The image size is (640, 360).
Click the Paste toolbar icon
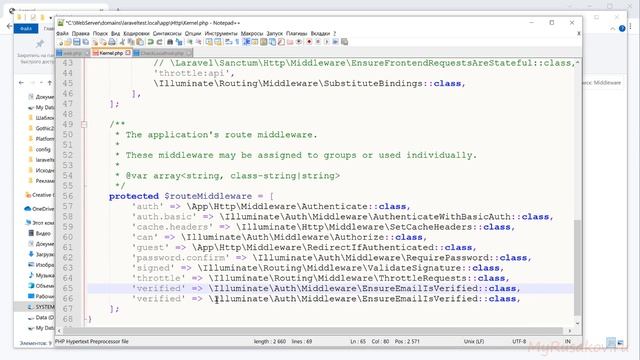140,42
